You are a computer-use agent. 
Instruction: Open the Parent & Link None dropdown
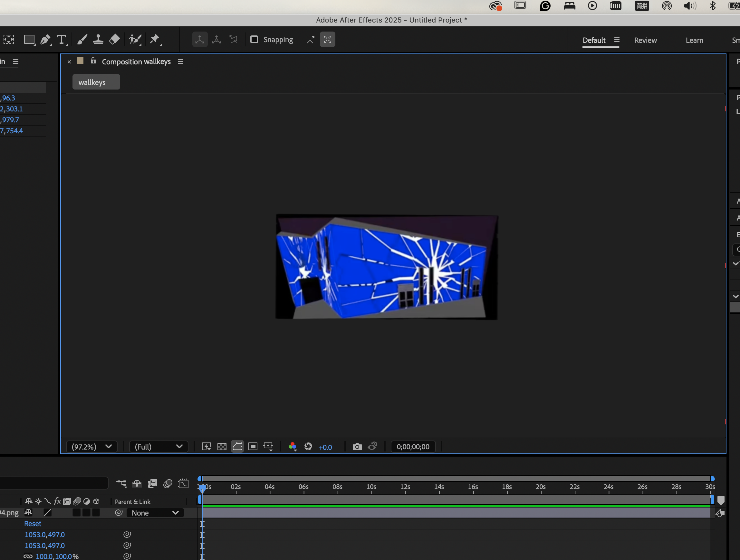pyautogui.click(x=155, y=513)
